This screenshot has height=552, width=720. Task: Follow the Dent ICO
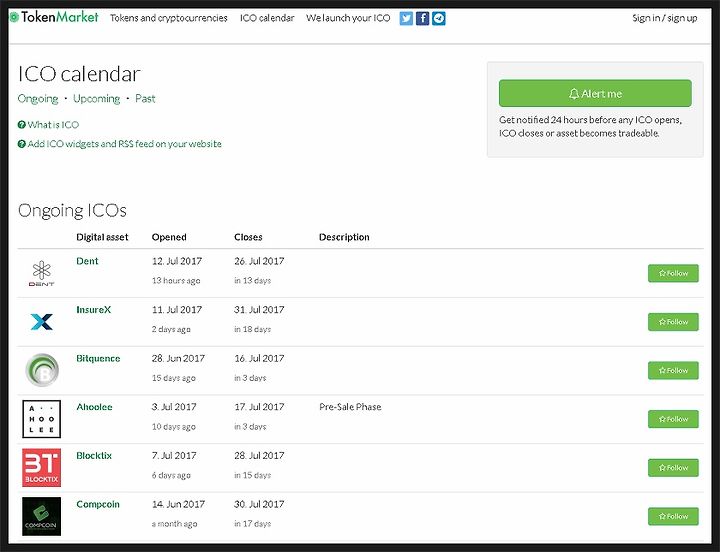pyautogui.click(x=673, y=273)
